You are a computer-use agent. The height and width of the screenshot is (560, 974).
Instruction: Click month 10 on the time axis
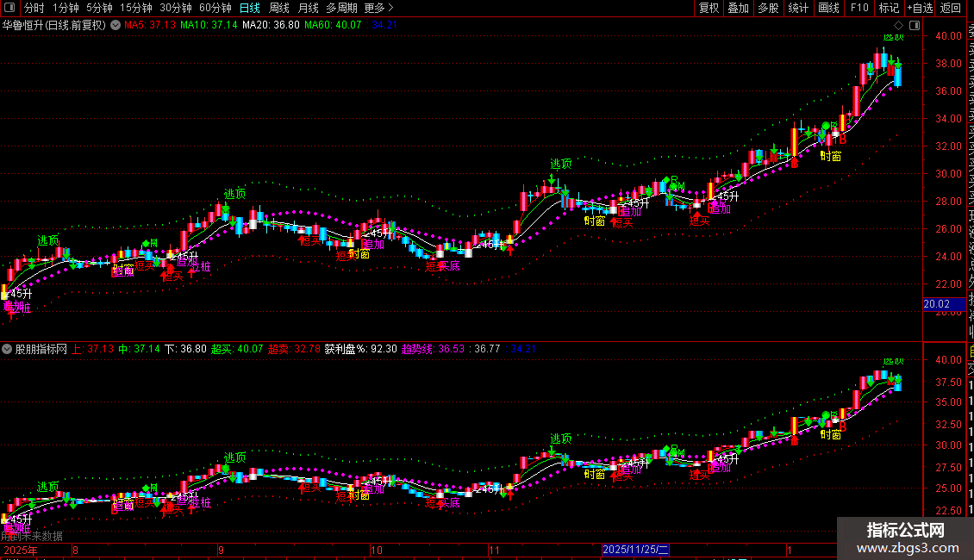coord(377,550)
